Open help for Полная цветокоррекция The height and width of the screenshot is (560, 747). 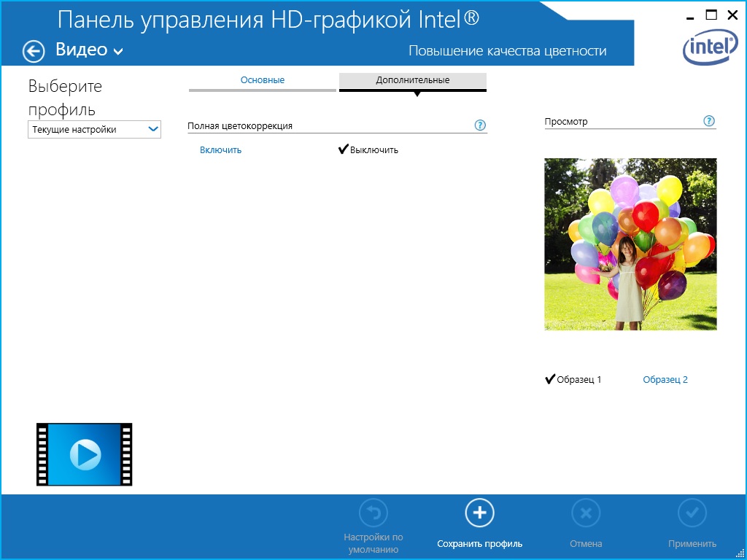[x=480, y=125]
